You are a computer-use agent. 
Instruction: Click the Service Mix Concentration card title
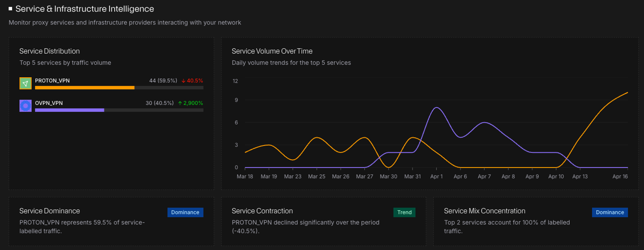485,211
